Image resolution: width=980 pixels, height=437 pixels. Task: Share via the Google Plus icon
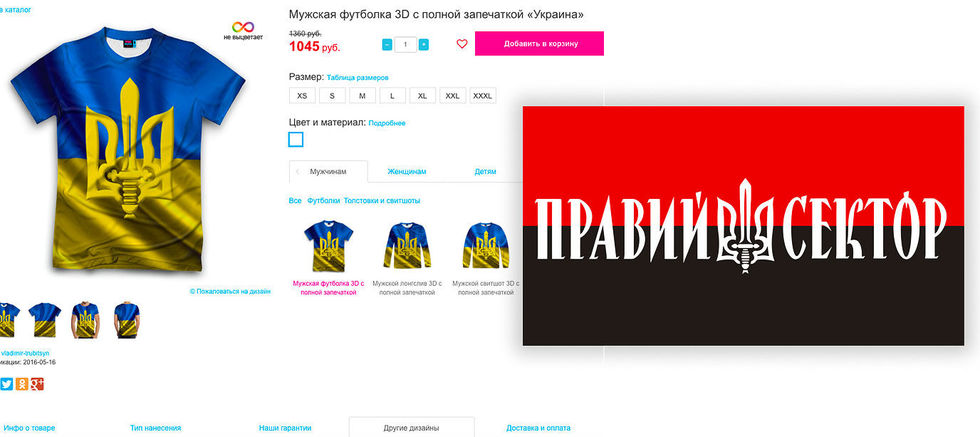37,383
